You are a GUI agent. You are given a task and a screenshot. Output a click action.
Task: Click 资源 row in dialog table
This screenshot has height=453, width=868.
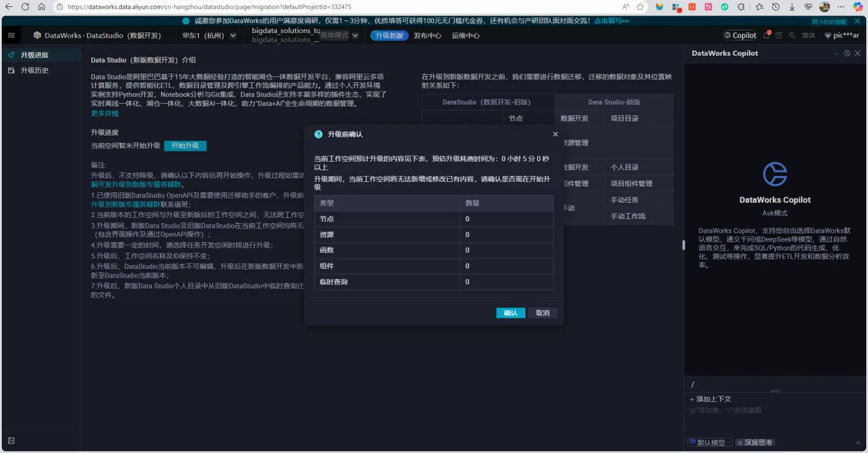pos(433,235)
